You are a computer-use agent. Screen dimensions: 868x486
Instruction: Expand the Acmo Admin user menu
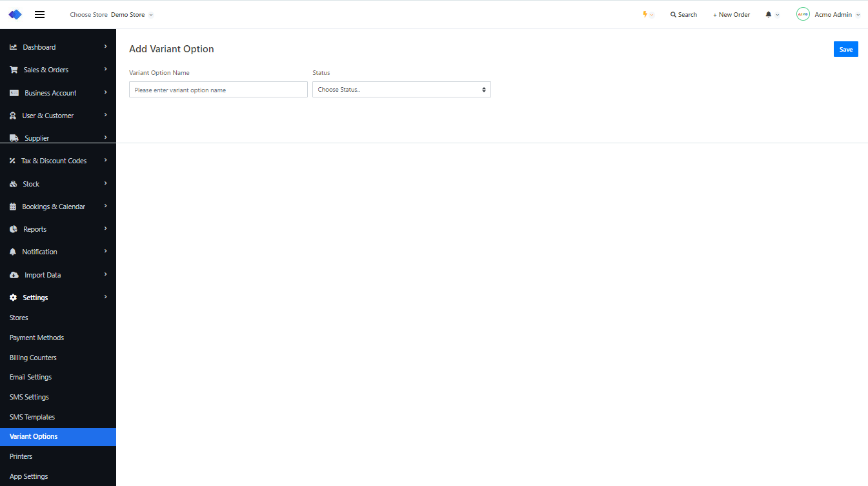coord(837,14)
